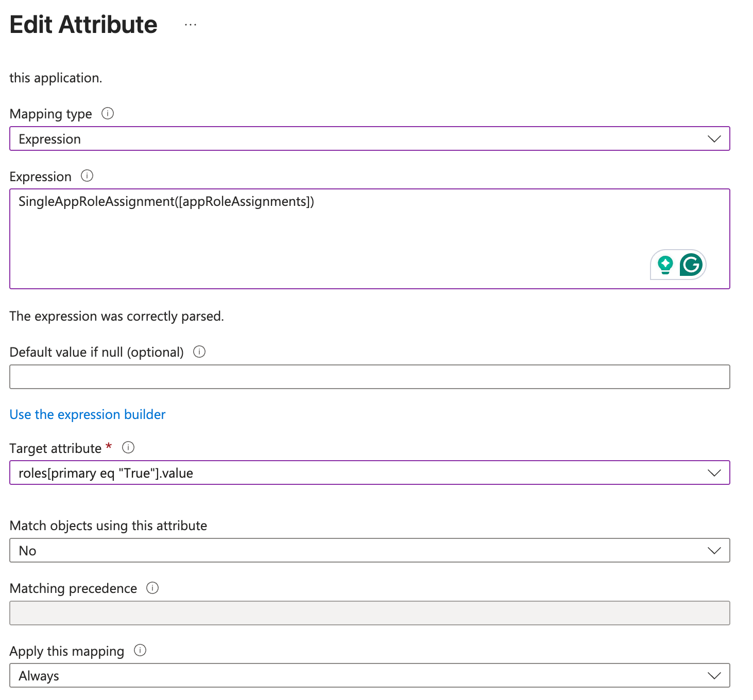
Task: Click the Expression info icon
Action: (x=87, y=176)
